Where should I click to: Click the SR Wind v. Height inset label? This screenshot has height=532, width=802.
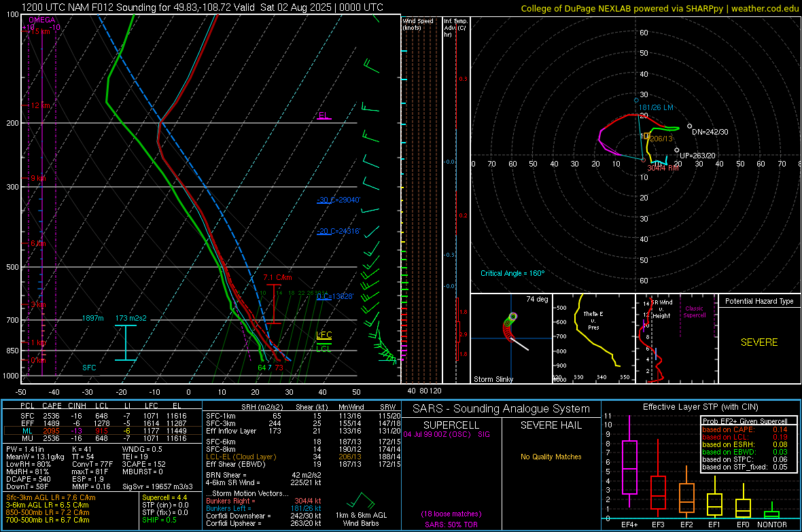point(662,309)
